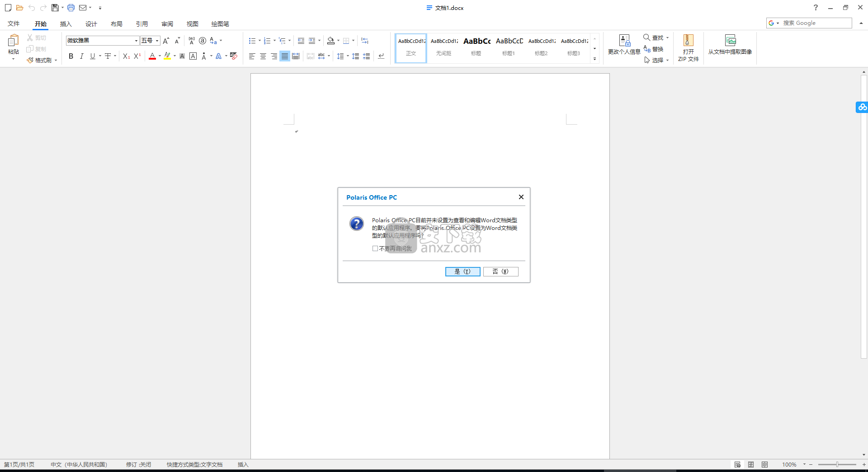Check the 不要再询问我 checkbox
This screenshot has width=868, height=472.
375,248
